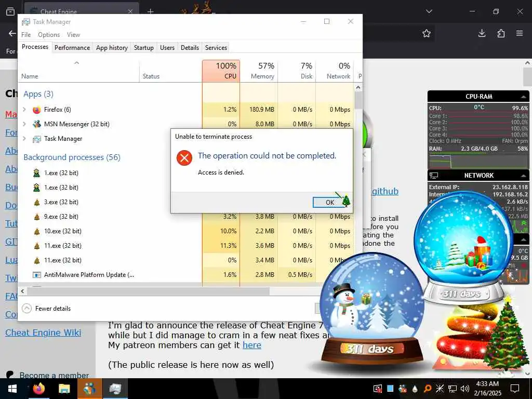Click OK in the Unable to terminate dialog
The image size is (532, 399).
330,202
